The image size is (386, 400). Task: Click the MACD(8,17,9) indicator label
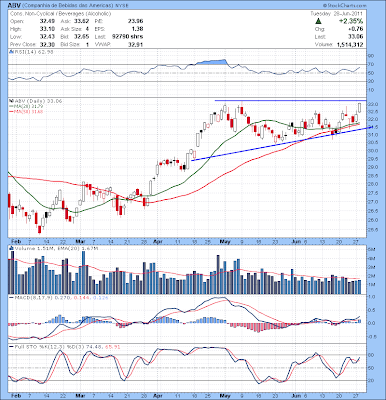click(x=33, y=297)
